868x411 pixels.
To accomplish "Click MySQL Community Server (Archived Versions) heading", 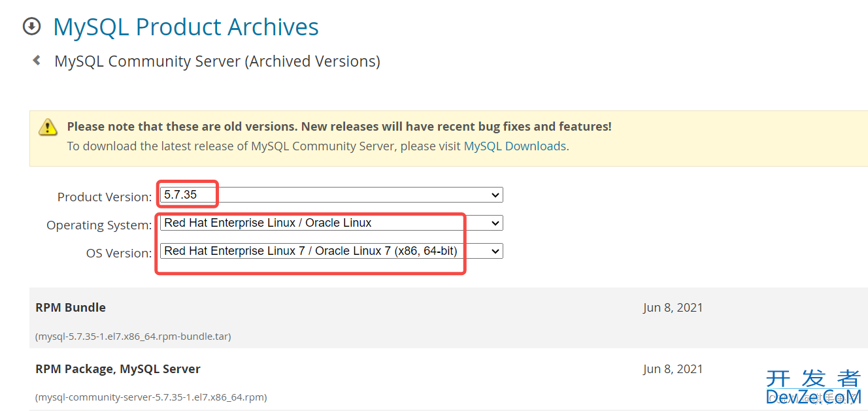I will click(217, 61).
